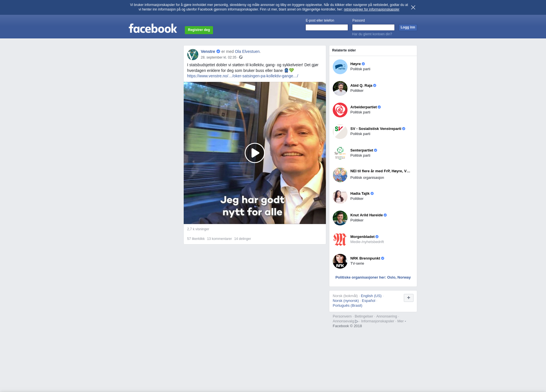Focus the Passord input field
The image size is (546, 392).
click(373, 27)
